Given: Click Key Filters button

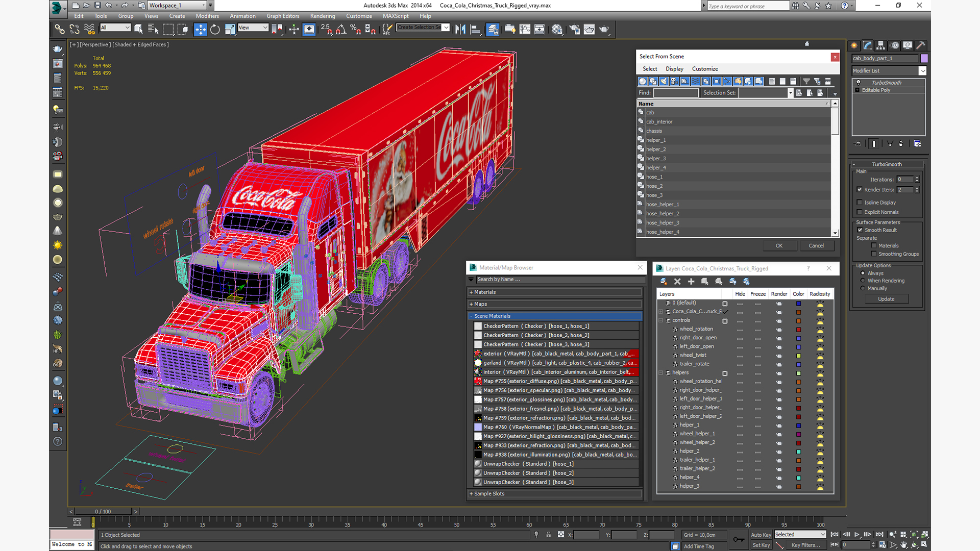Looking at the screenshot, I should coord(806,545).
